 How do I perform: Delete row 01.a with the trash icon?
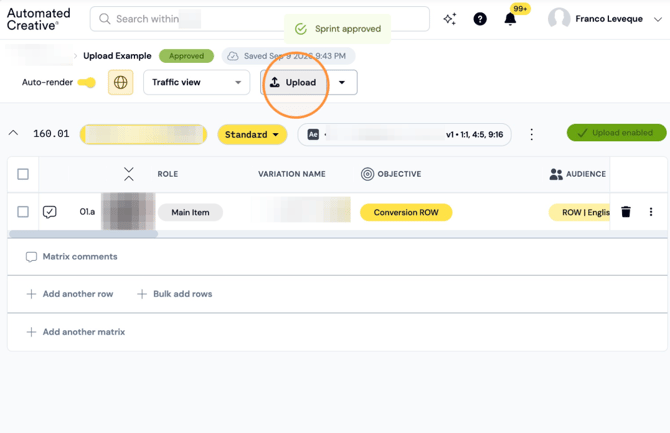pyautogui.click(x=626, y=212)
